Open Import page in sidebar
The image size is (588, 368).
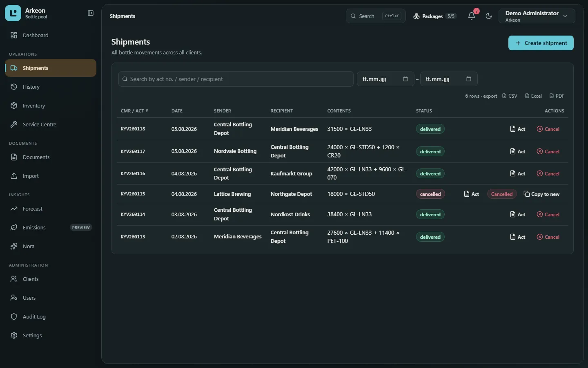point(51,176)
